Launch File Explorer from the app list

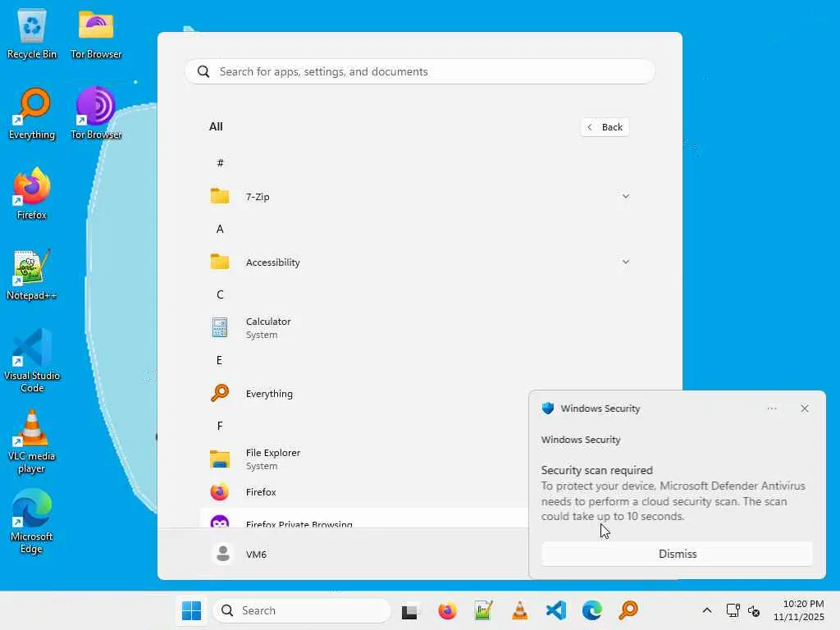[x=364, y=459]
